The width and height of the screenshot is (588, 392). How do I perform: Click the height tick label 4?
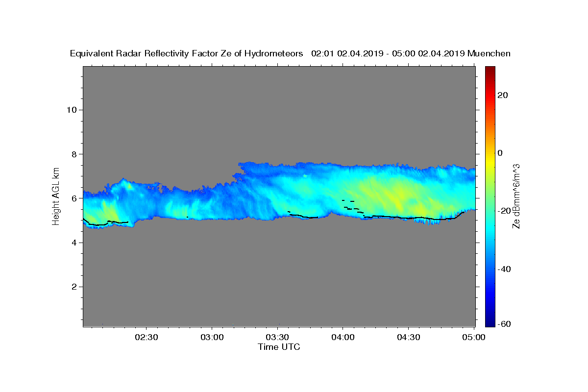[73, 243]
